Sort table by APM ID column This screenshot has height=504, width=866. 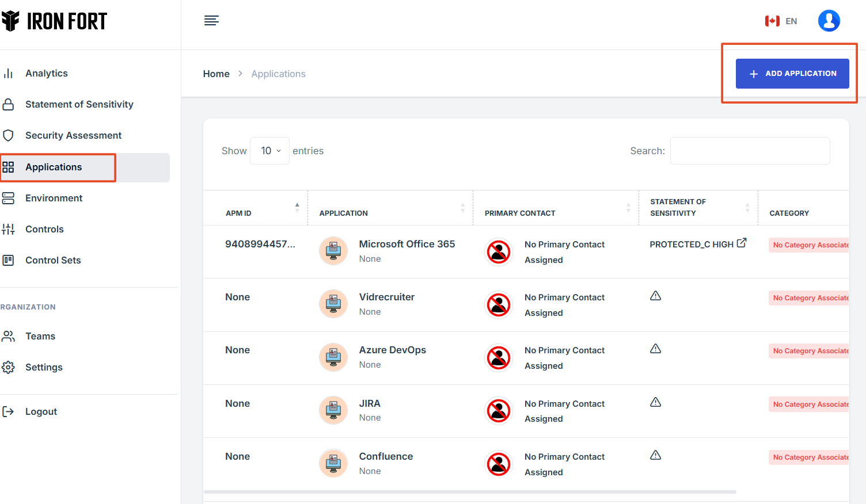297,208
